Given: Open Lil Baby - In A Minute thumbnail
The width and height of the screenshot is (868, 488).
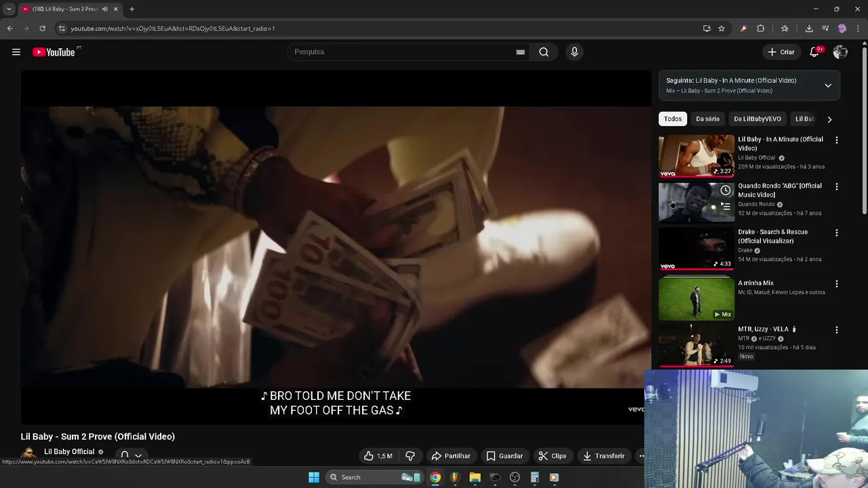Looking at the screenshot, I should coord(696,155).
